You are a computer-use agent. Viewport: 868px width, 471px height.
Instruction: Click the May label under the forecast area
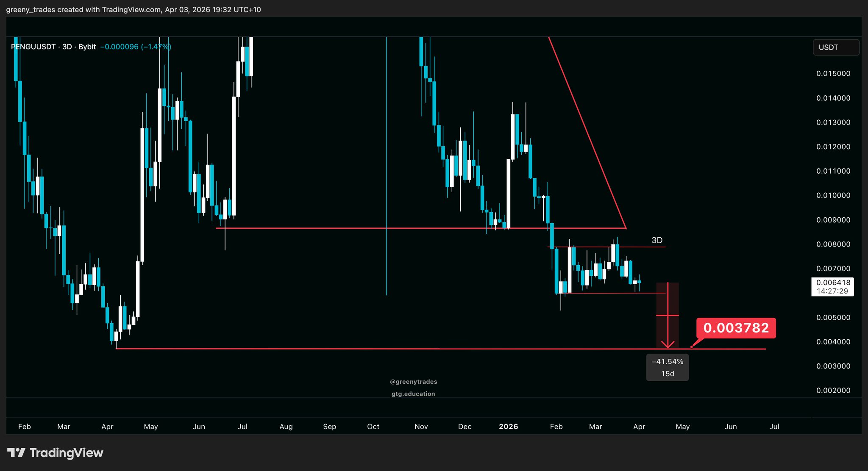tap(682, 427)
